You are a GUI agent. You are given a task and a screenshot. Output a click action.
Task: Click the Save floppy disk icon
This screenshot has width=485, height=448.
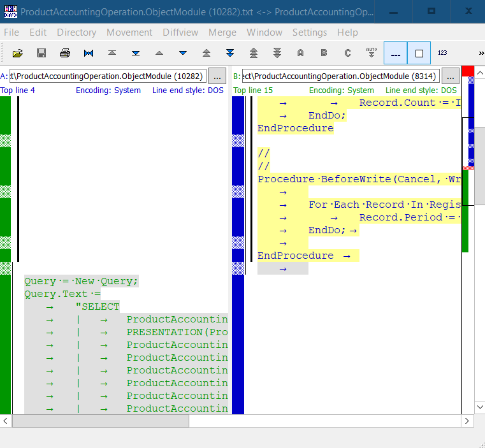pos(41,53)
